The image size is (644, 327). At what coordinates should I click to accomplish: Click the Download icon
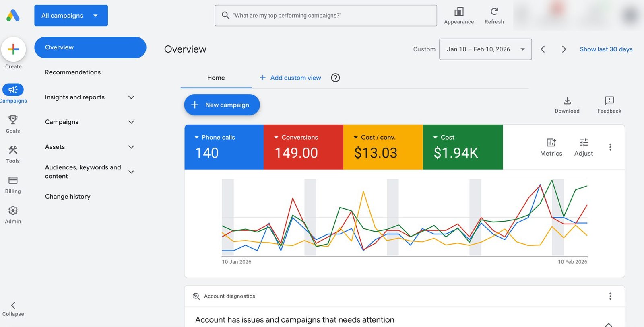tap(567, 101)
